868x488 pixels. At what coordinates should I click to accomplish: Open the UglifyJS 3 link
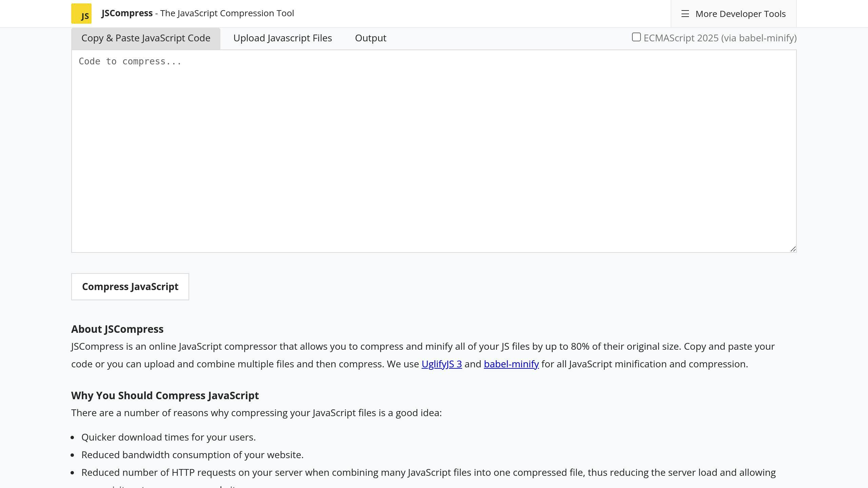coord(441,364)
